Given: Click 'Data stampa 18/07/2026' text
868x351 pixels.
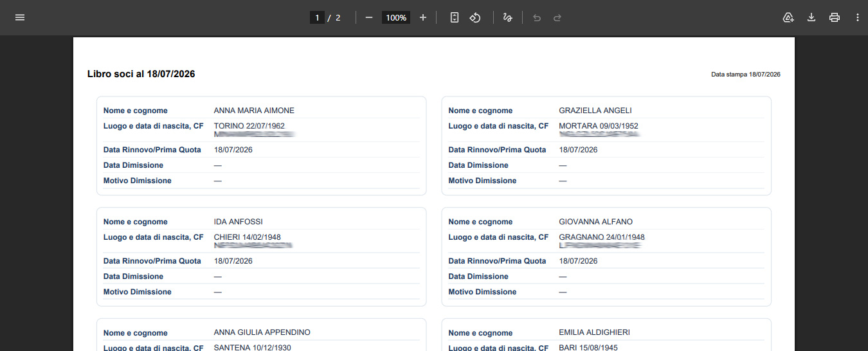Looking at the screenshot, I should (x=746, y=75).
